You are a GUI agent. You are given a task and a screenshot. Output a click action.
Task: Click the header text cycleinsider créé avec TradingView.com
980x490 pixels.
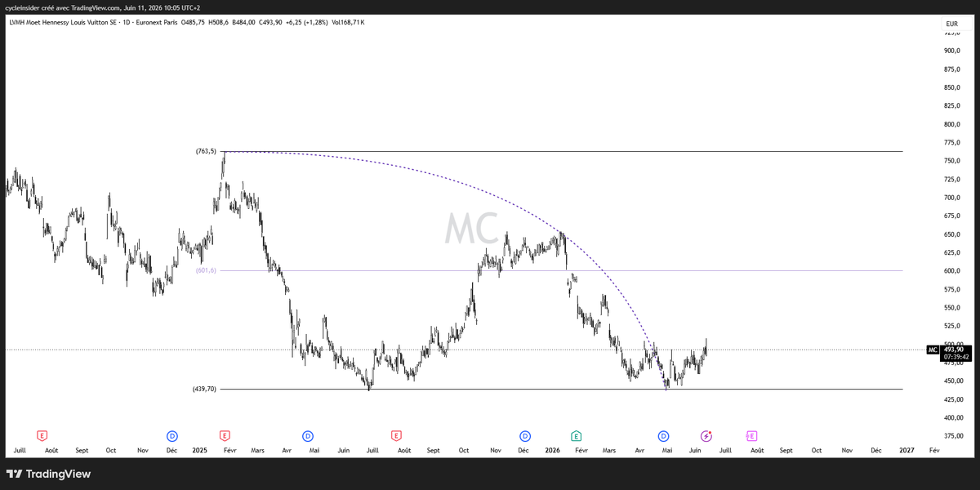tap(64, 7)
